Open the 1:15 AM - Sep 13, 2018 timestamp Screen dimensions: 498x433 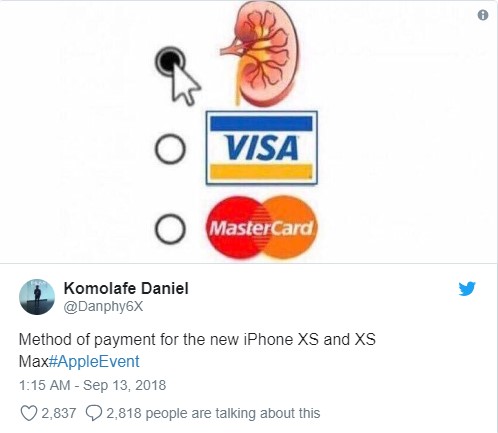92,385
